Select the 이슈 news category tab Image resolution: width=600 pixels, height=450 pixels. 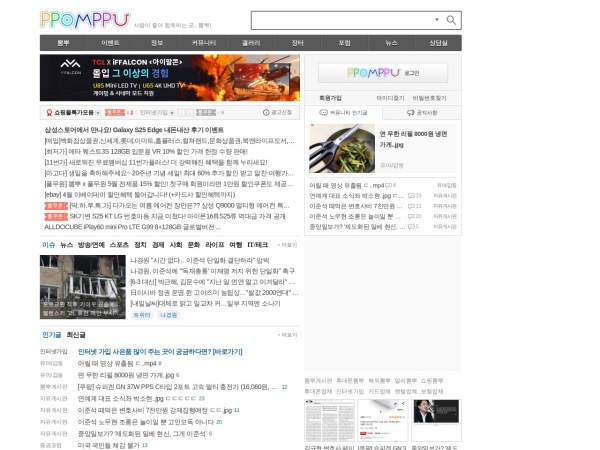tap(49, 245)
